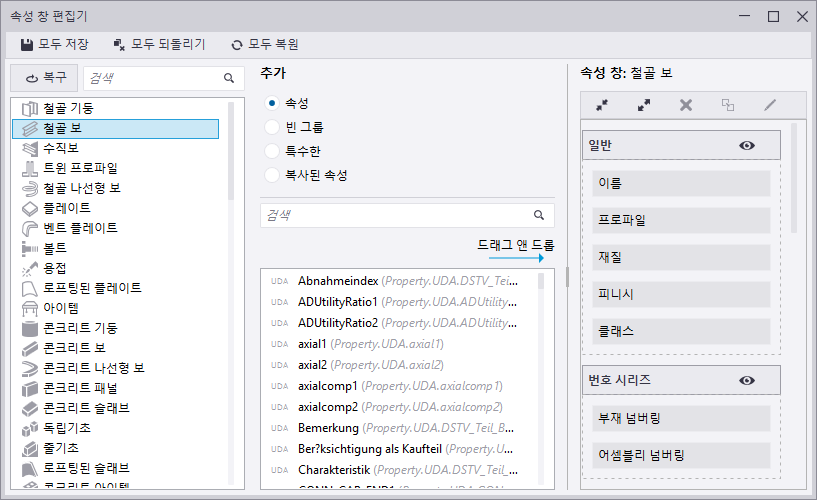Select 철골 보 in the object list
Viewport: 817px width, 500px height.
pos(115,129)
